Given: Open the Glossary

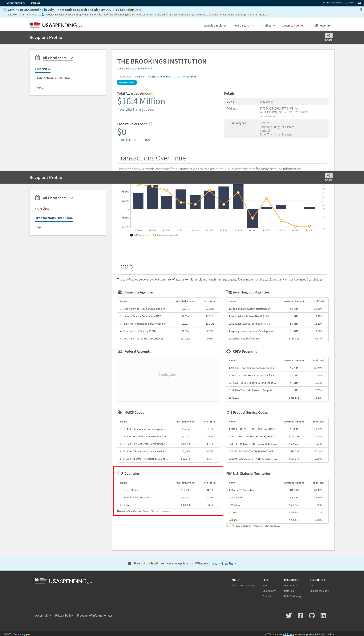Looking at the screenshot, I should click(x=323, y=26).
